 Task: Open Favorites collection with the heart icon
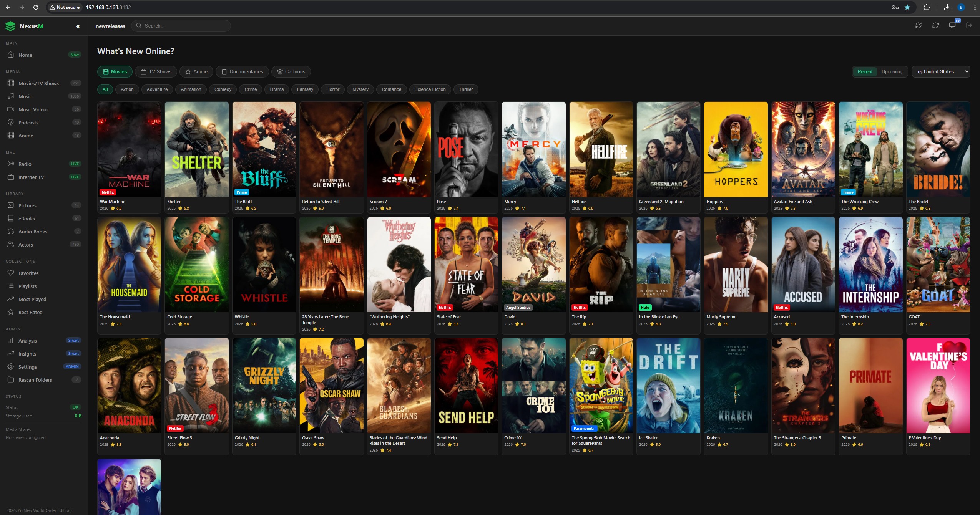point(28,273)
